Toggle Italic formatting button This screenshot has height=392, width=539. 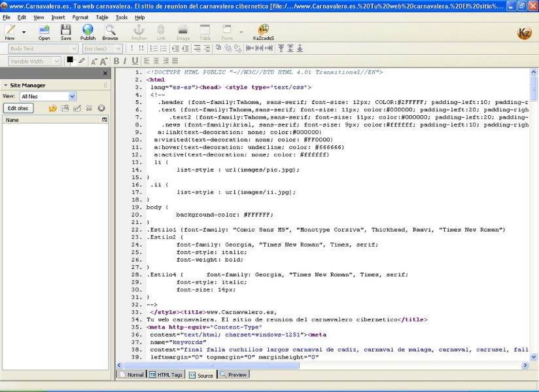pos(126,61)
